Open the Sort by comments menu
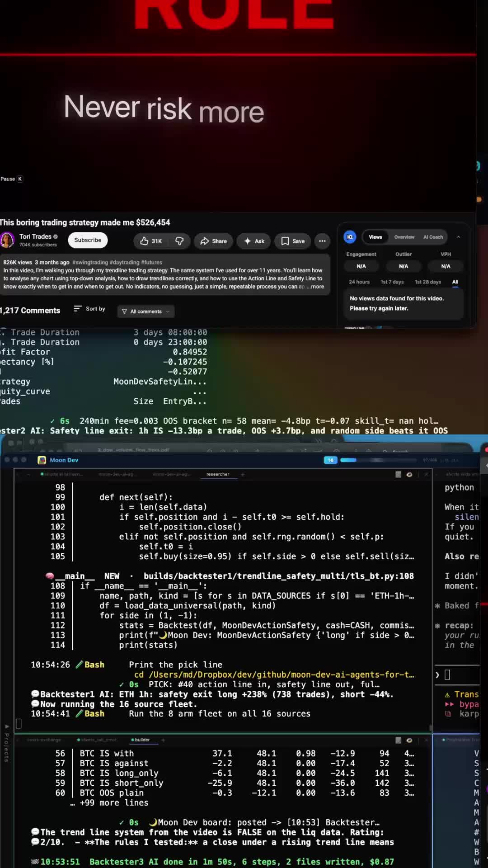The width and height of the screenshot is (488, 868). [x=89, y=309]
